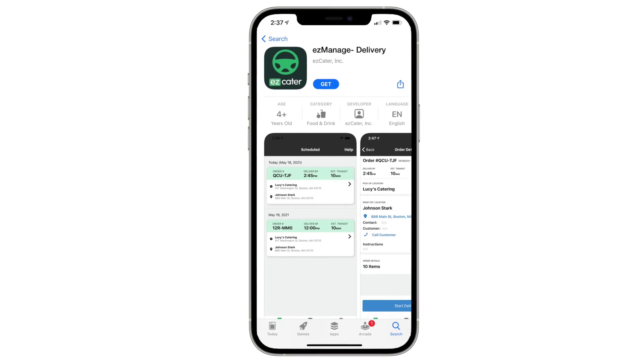Expand order 12R-MM0 delivery details
This screenshot has height=362, width=644.
[350, 236]
